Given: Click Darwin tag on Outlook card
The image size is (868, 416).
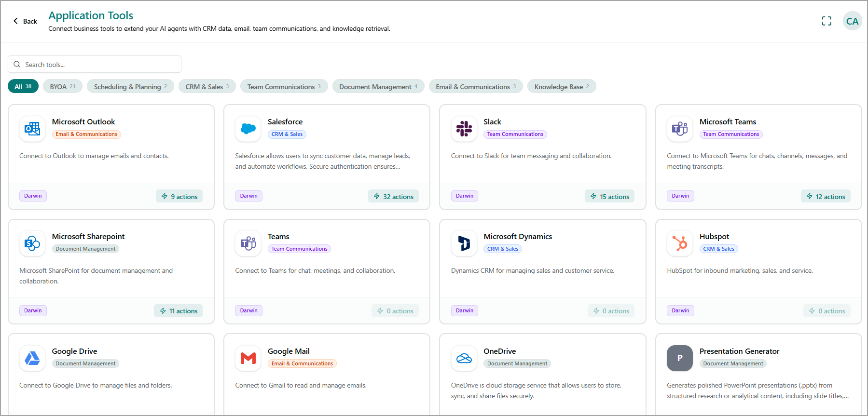Looking at the screenshot, I should 33,196.
